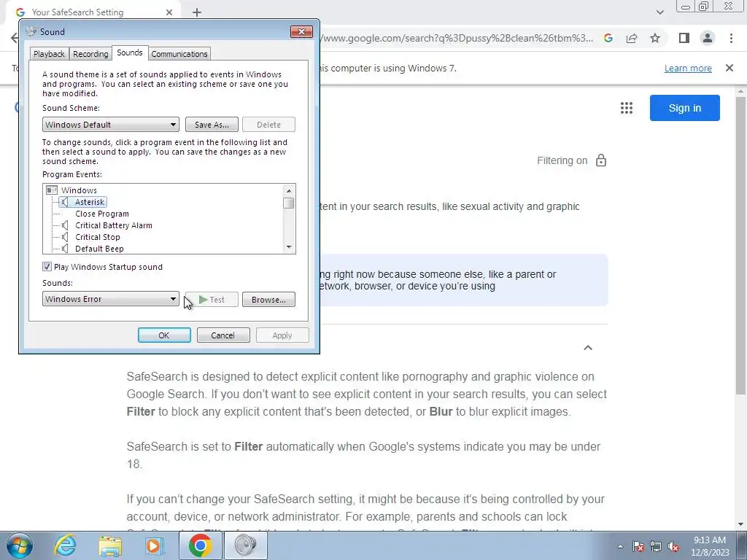Open the Communications tab
The width and height of the screenshot is (747, 560).
pos(179,54)
